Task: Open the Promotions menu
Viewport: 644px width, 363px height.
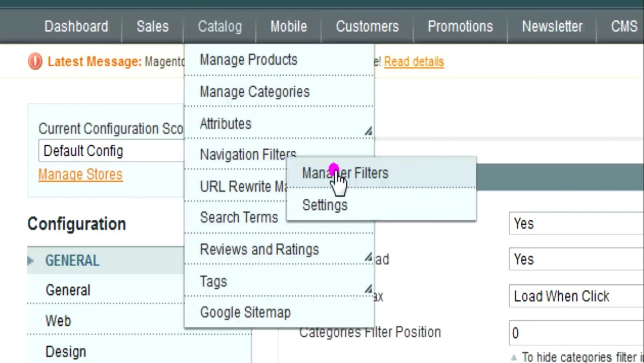Action: (x=460, y=27)
